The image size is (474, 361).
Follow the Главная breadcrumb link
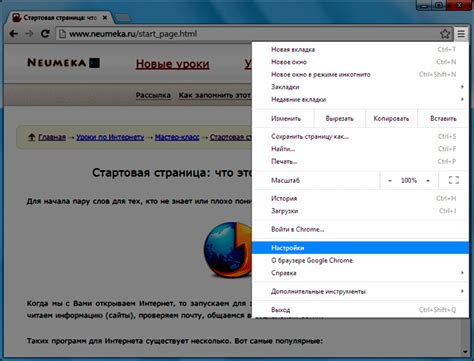(x=52, y=137)
